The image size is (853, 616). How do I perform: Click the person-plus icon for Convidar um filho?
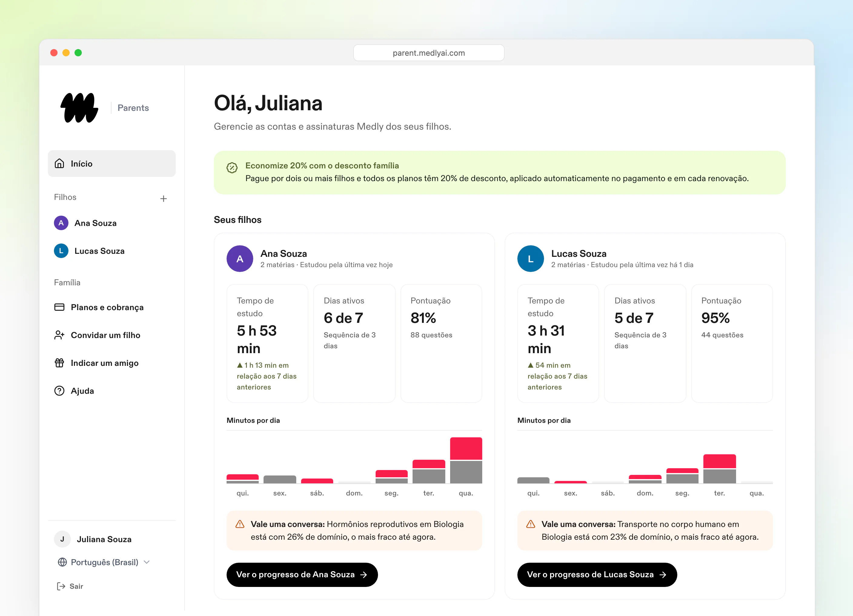tap(59, 335)
